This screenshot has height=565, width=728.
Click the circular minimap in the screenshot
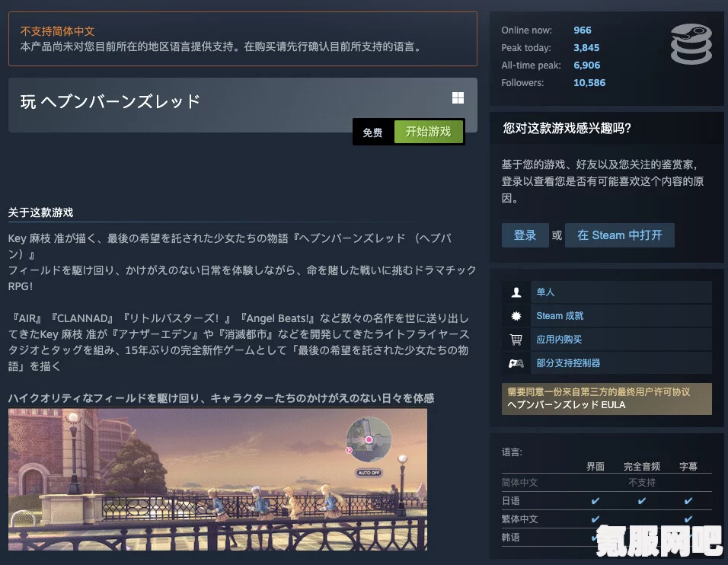[369, 439]
